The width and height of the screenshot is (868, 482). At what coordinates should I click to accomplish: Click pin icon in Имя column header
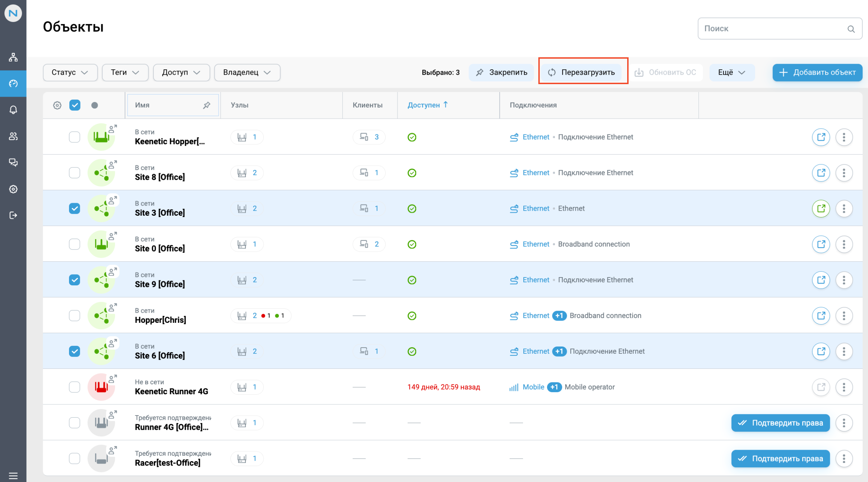207,105
